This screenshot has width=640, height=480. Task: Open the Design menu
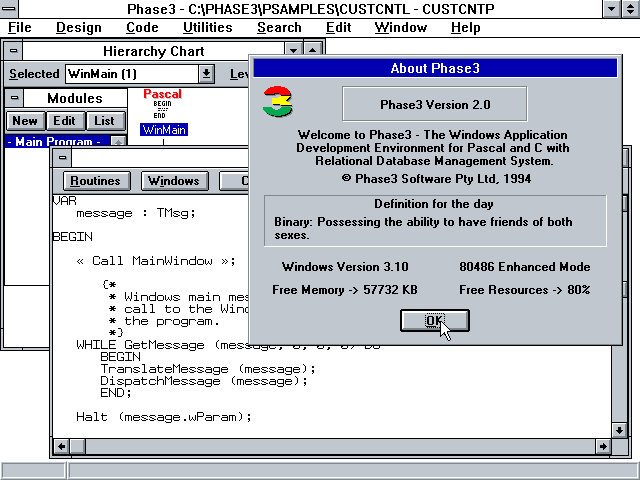point(79,27)
